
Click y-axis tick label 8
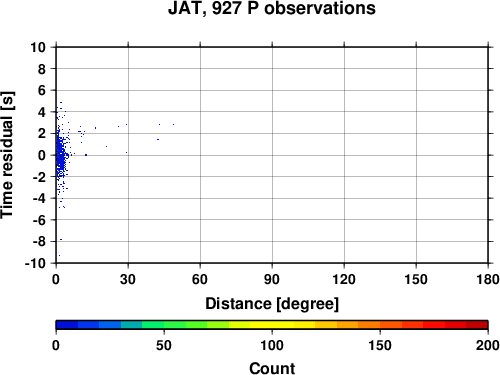42,69
